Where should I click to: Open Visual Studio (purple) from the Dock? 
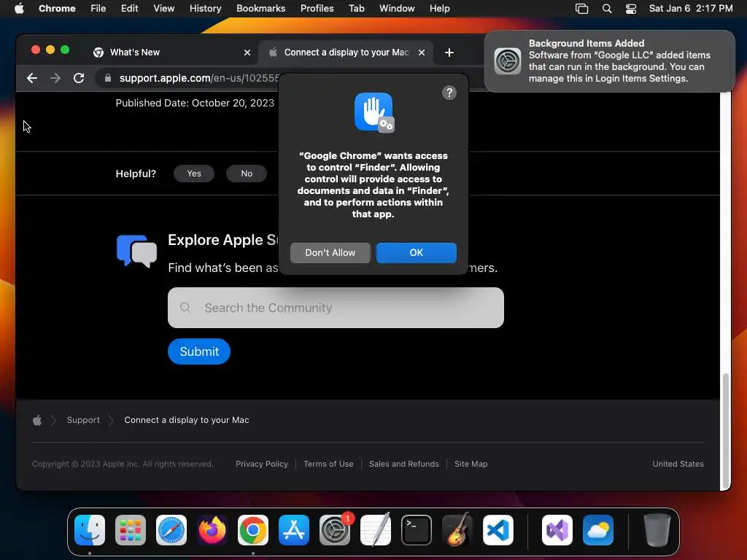click(557, 530)
